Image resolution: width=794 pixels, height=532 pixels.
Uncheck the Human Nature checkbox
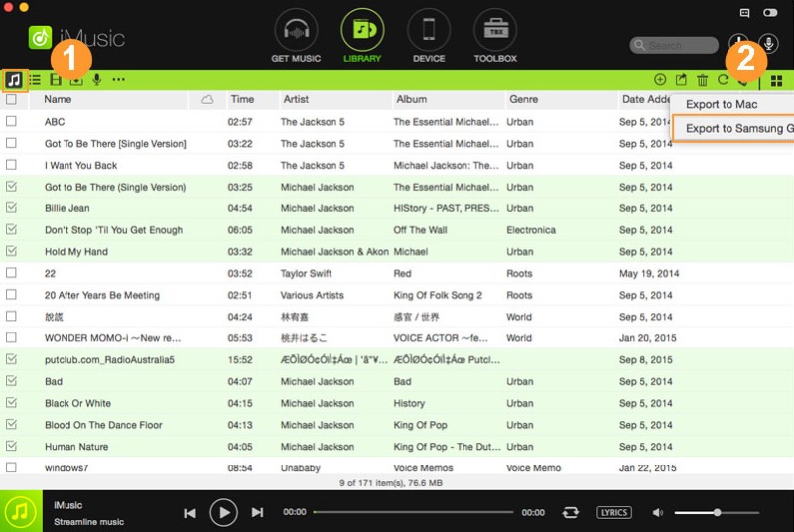11,446
